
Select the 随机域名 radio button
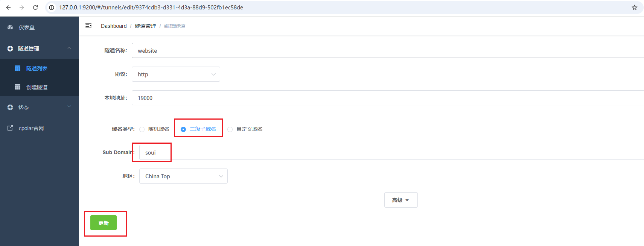tap(142, 129)
